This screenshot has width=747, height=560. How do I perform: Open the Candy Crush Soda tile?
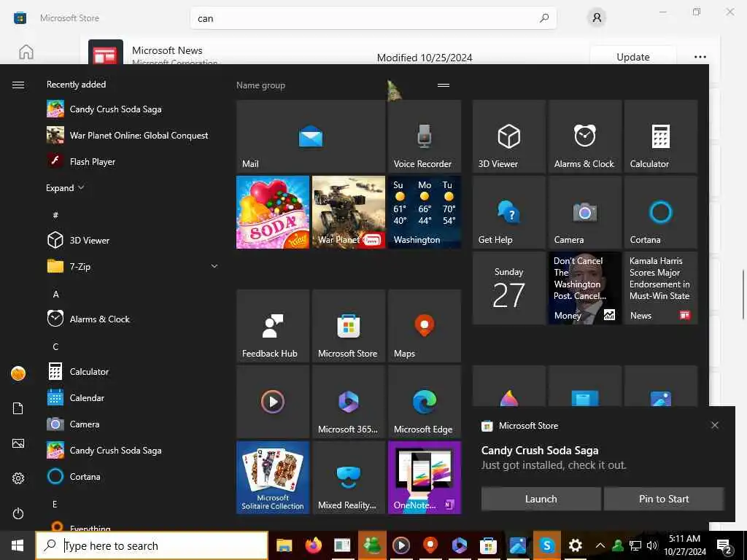(273, 212)
